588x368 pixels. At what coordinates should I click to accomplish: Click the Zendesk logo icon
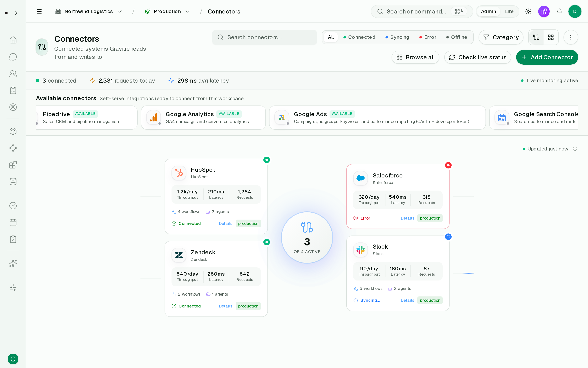pos(179,255)
